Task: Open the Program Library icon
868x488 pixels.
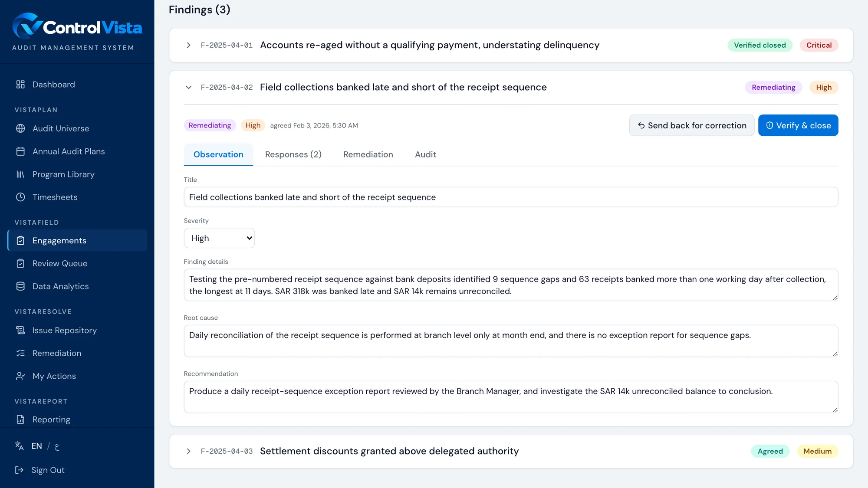Action: pyautogui.click(x=20, y=174)
